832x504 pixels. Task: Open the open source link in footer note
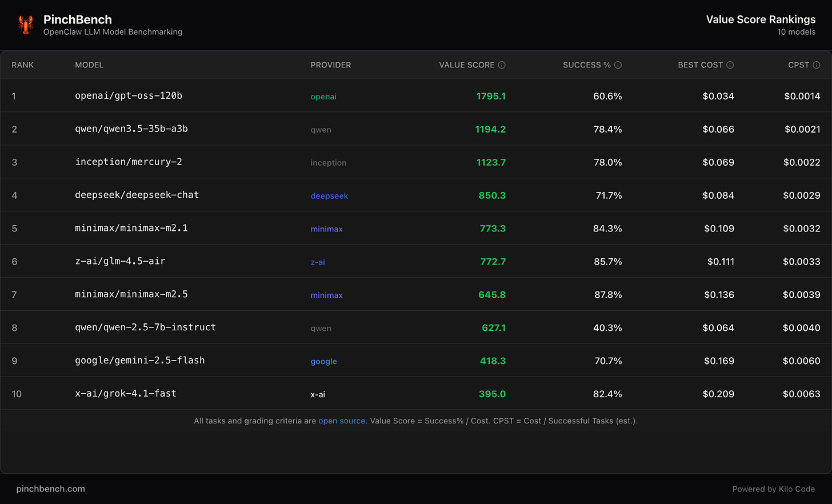tap(342, 421)
